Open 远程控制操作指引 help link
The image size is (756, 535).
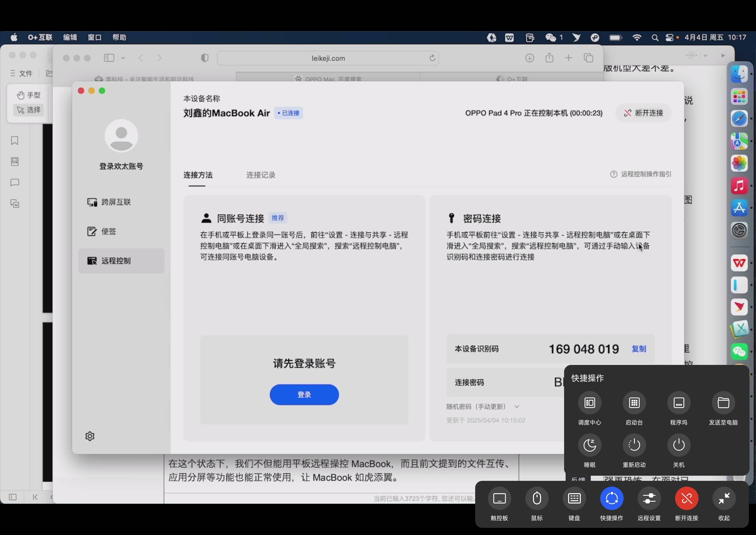tap(641, 174)
